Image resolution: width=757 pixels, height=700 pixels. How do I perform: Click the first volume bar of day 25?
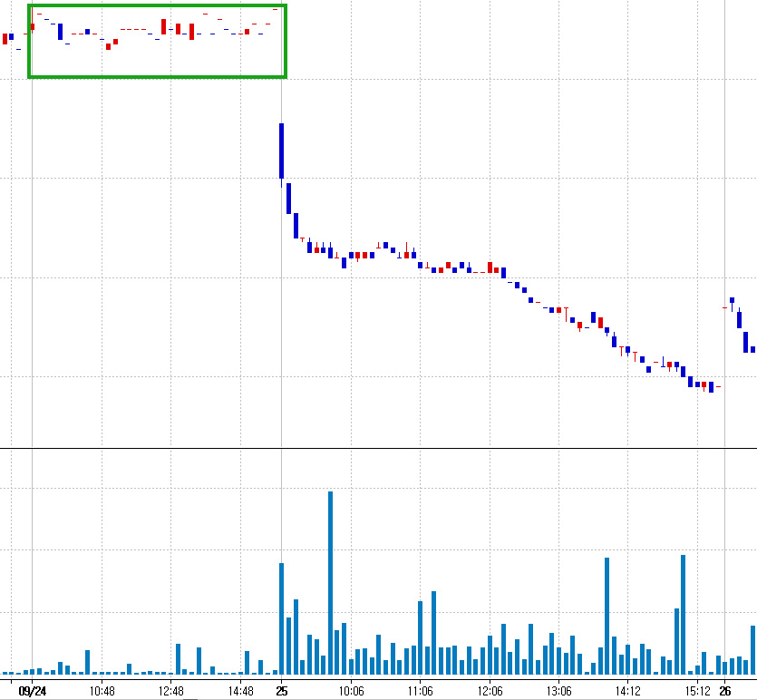coord(281,618)
